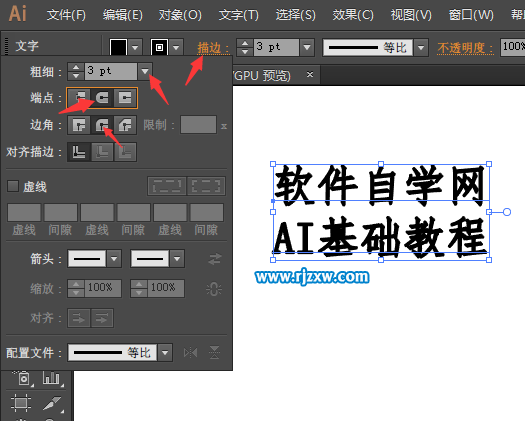
Task: Click the text out-port circle handle
Action: coord(507,212)
